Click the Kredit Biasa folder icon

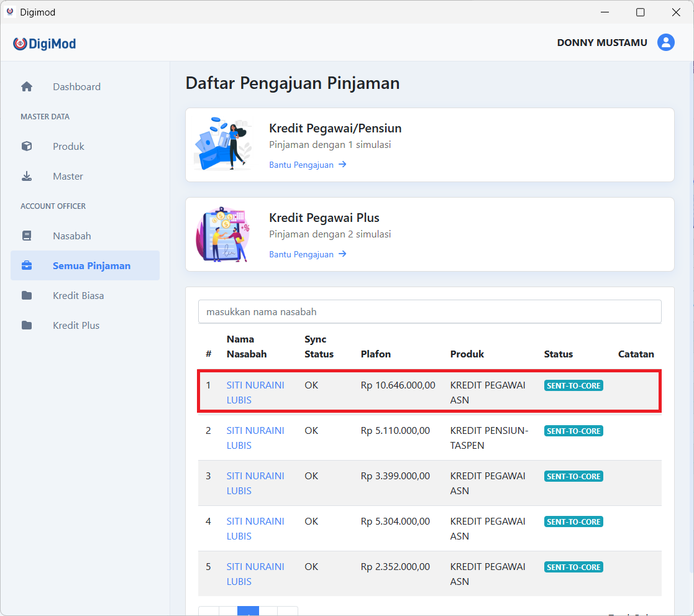pos(27,296)
